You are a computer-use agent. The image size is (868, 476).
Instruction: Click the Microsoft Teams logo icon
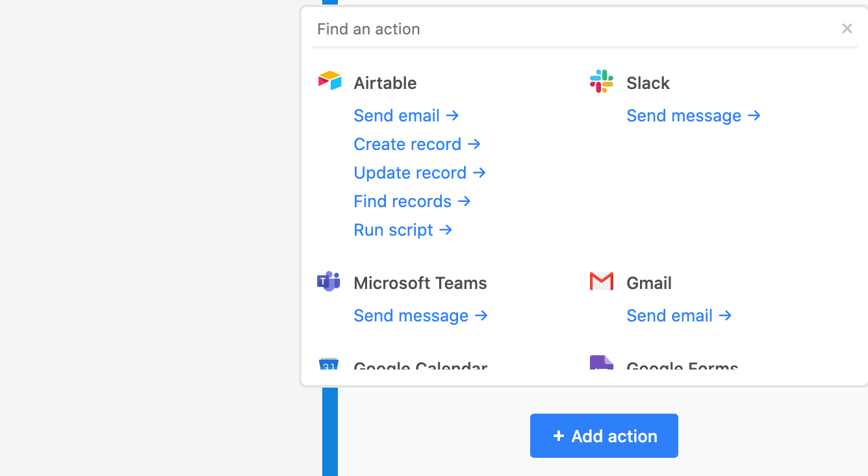coord(329,281)
